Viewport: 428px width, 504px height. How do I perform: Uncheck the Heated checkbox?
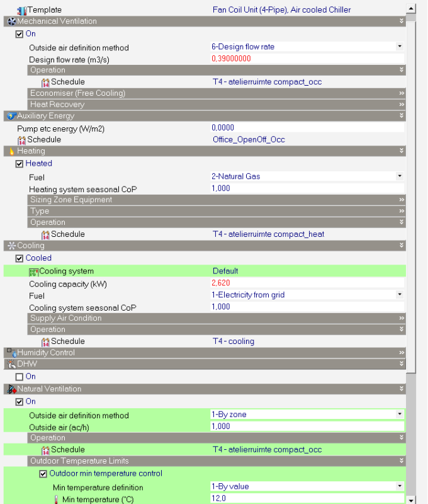click(19, 164)
